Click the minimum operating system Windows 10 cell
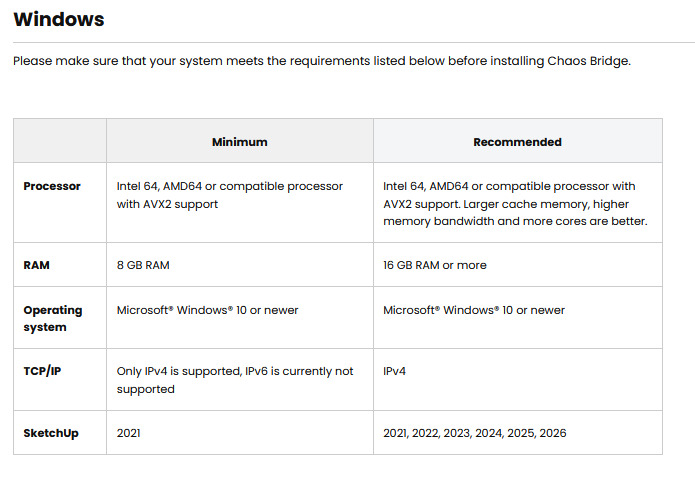This screenshot has width=695, height=500. click(x=207, y=310)
